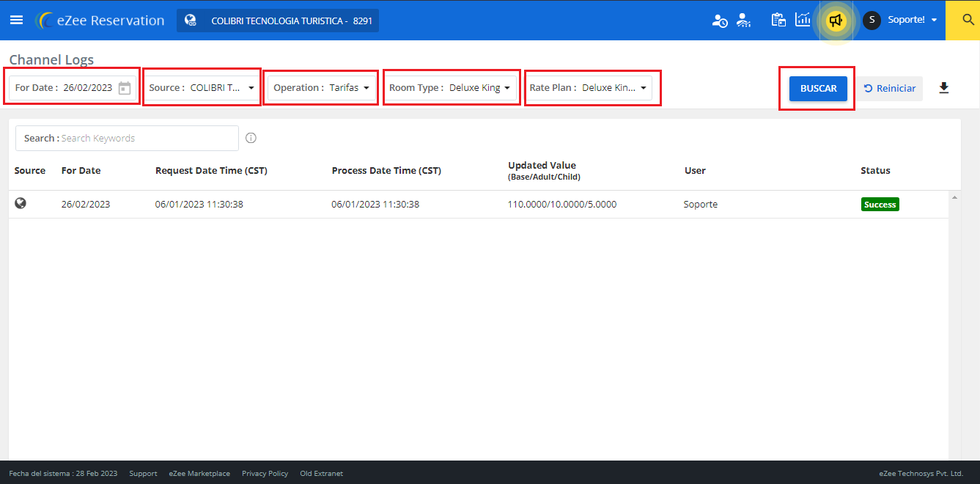Click the person with signal icon

[744, 21]
